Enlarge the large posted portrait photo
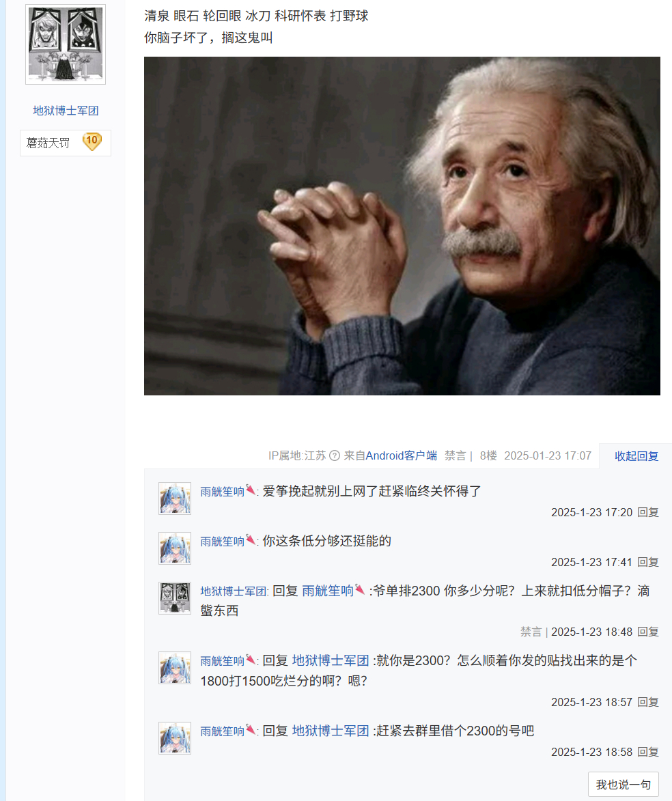 402,226
